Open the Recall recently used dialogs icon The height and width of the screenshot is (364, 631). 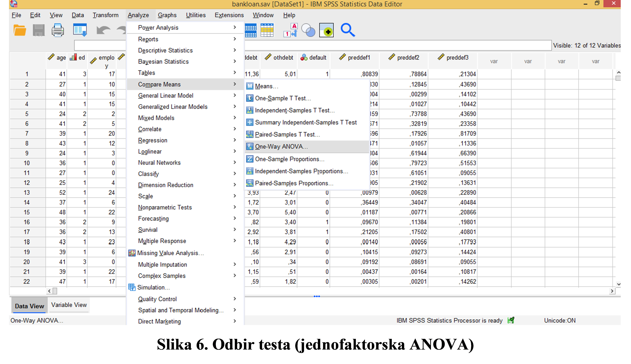(80, 30)
